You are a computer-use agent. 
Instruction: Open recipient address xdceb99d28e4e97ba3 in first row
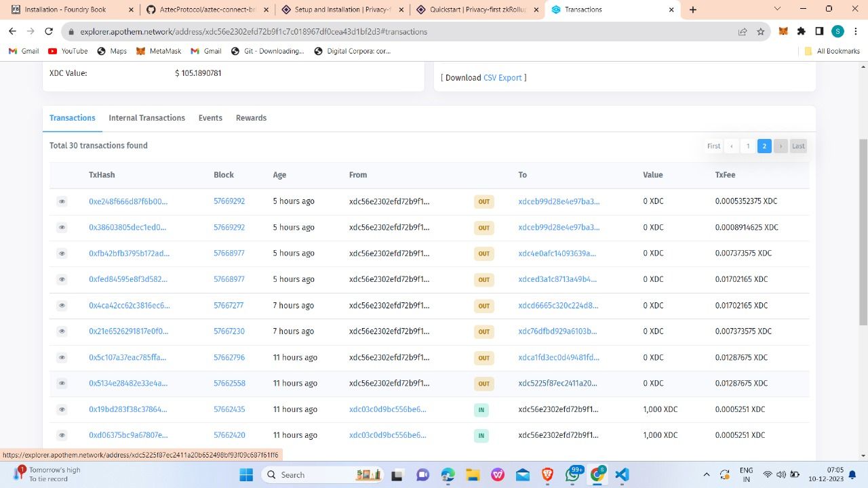(559, 201)
